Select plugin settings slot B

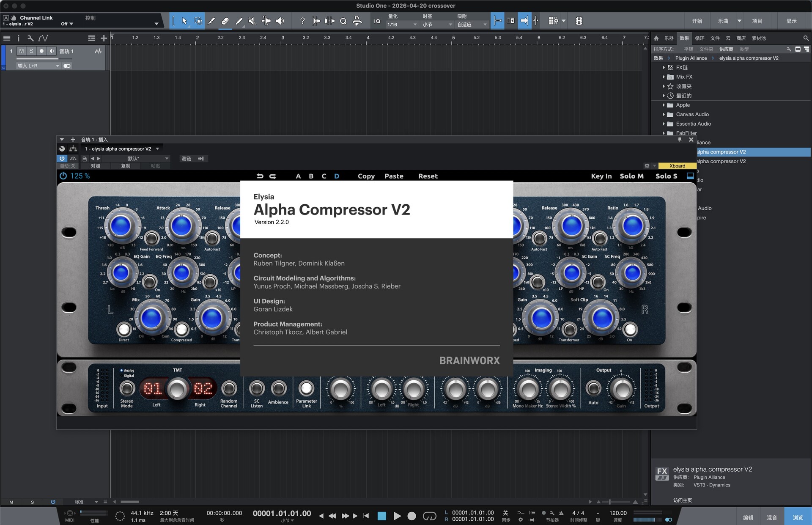pos(311,176)
